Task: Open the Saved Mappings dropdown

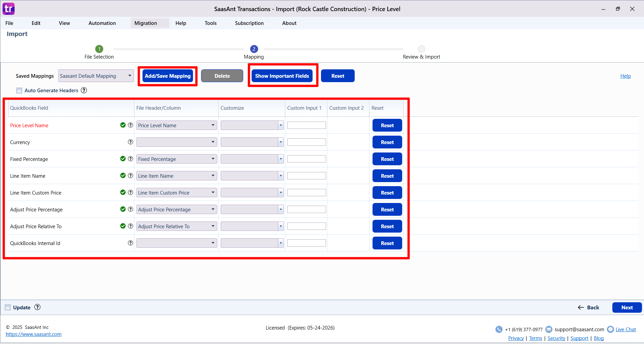Action: tap(96, 76)
